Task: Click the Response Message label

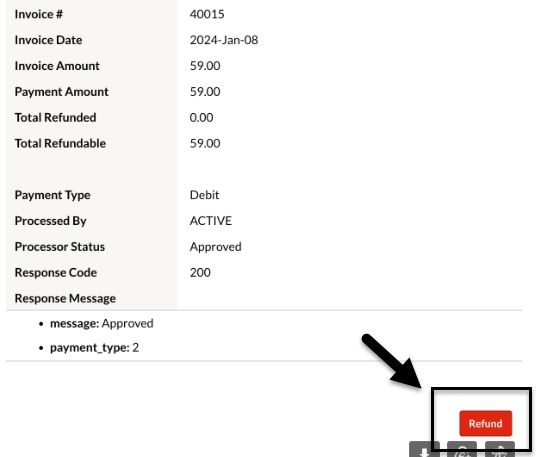Action: tap(65, 298)
